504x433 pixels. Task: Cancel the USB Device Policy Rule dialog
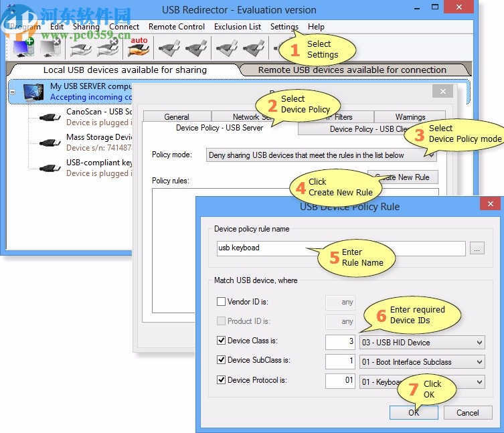468,412
